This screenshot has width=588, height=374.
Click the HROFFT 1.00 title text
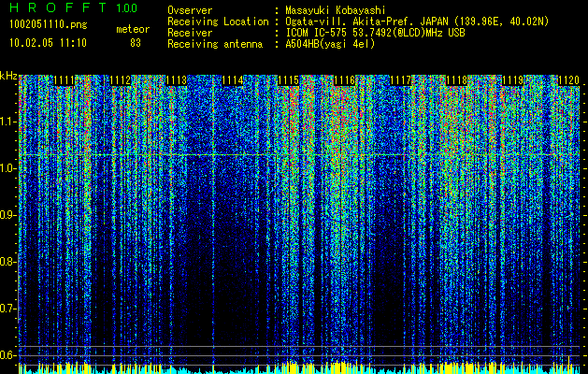tap(74, 7)
